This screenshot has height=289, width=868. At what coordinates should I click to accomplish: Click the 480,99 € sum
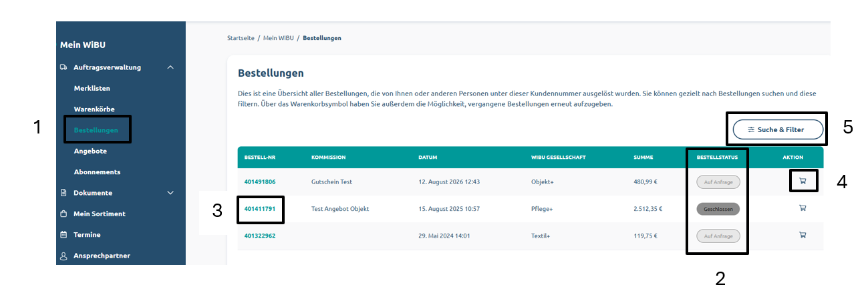(x=645, y=182)
